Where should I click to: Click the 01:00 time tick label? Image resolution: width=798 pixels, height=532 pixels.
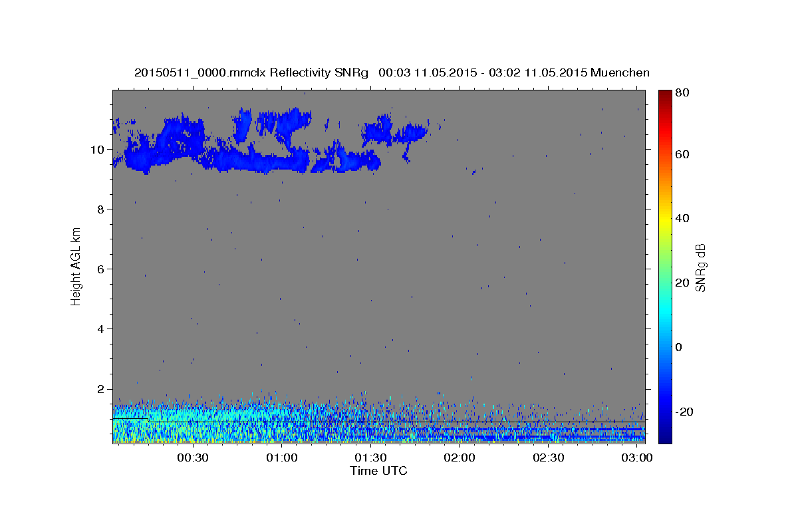coord(282,459)
